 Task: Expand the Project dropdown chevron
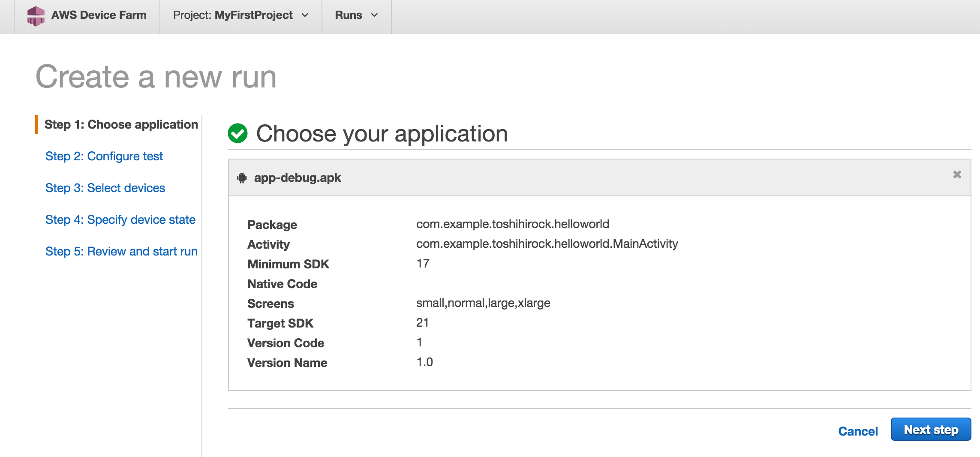pyautogui.click(x=305, y=15)
